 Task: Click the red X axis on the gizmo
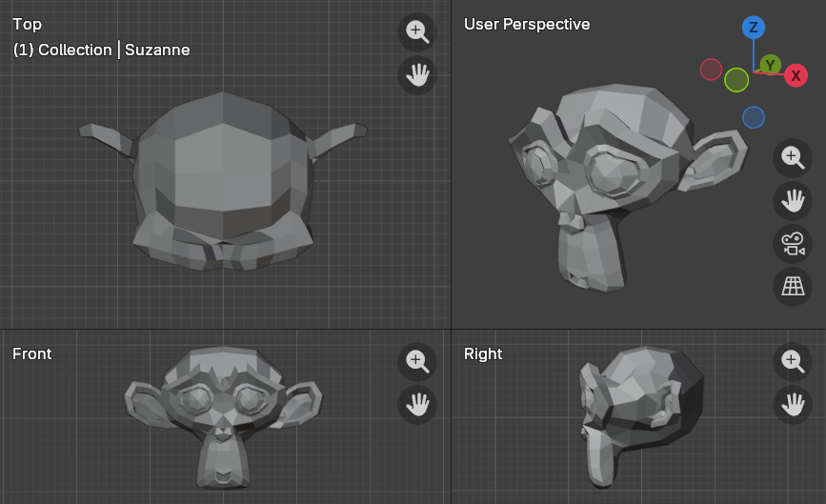pos(796,75)
